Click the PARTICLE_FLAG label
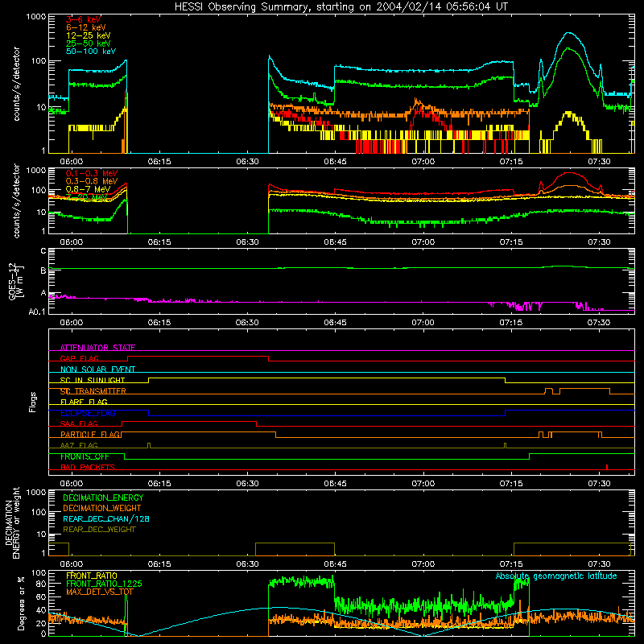 (90, 434)
